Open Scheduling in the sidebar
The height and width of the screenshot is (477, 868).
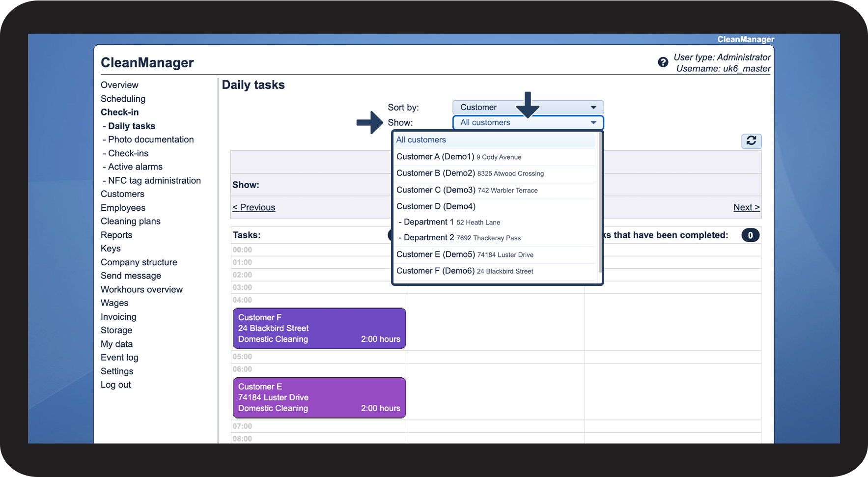coord(123,99)
